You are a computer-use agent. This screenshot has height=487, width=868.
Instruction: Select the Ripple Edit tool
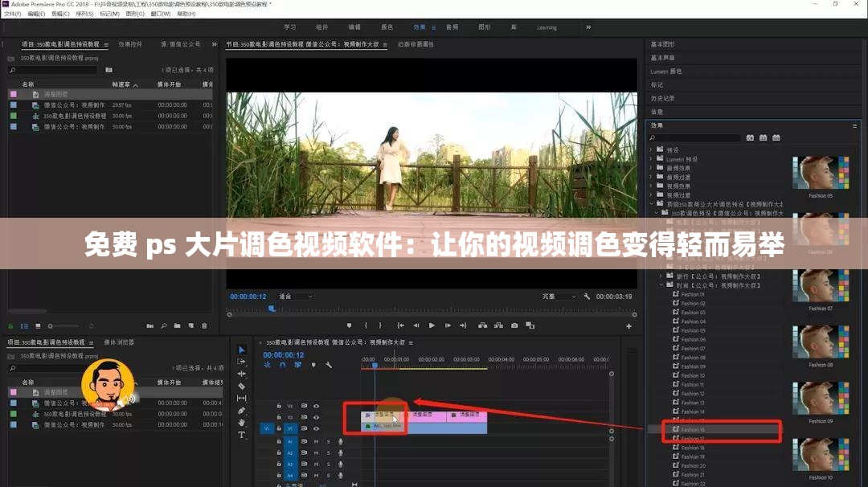pyautogui.click(x=241, y=374)
